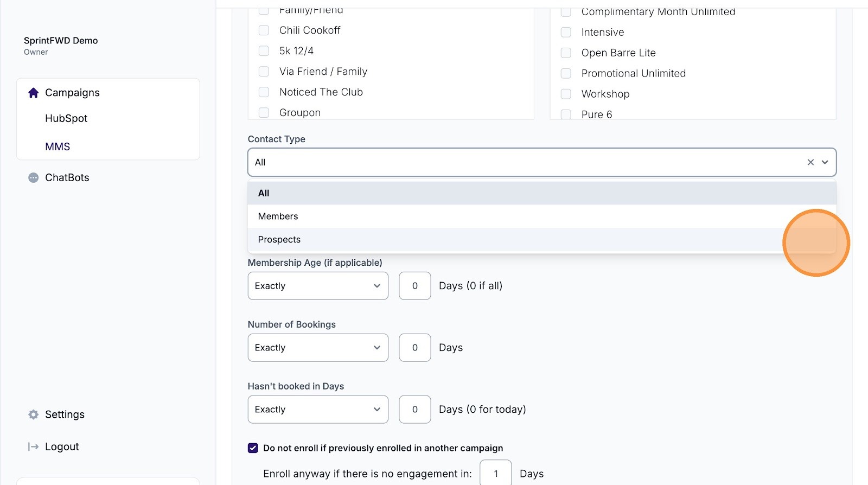Choose Prospects from Contact Type list
868x485 pixels.
tap(279, 240)
